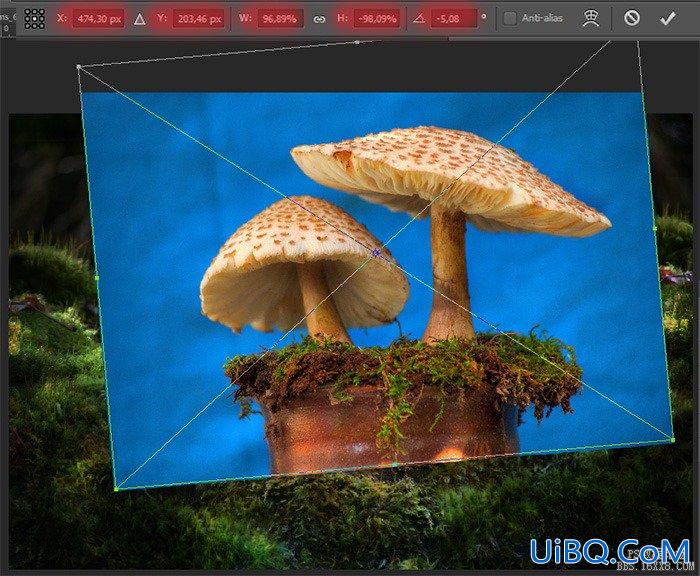Click the X label scrubby slider
The height and width of the screenshot is (576, 700).
[x=62, y=18]
